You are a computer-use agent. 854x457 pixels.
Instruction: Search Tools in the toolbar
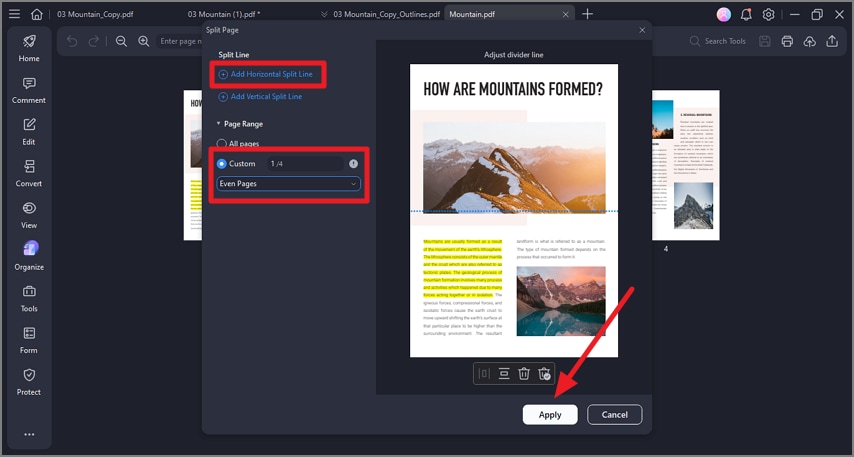point(720,41)
